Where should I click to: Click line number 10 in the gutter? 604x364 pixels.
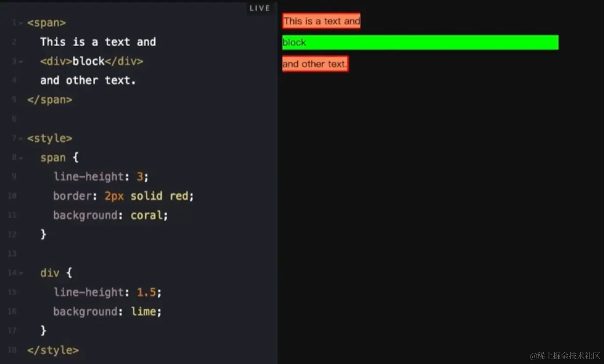(x=12, y=196)
